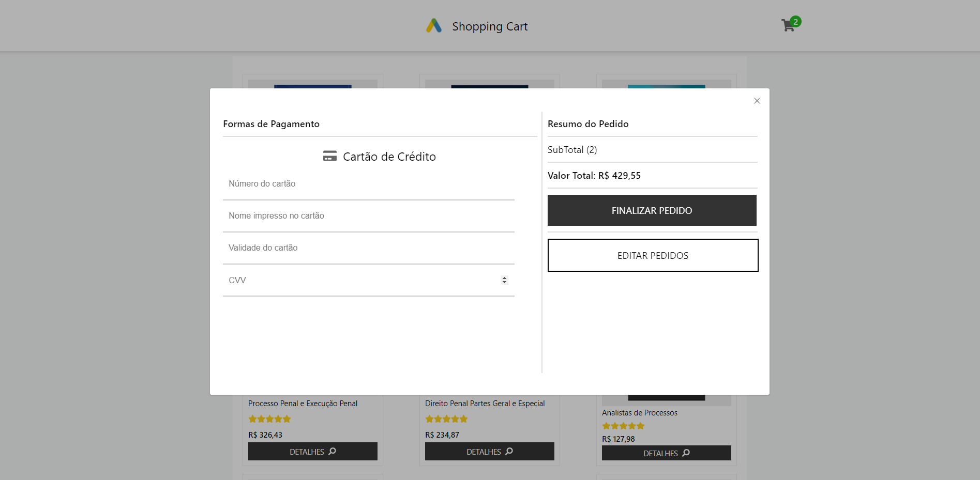Click the 'Resumo do Pedido' heading
Image resolution: width=980 pixels, height=480 pixels.
click(588, 124)
